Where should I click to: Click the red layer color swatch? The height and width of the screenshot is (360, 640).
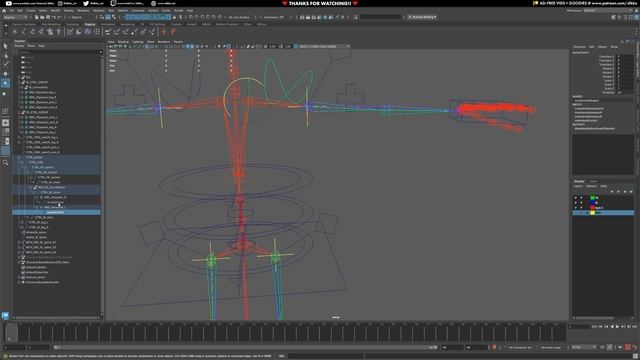(592, 208)
